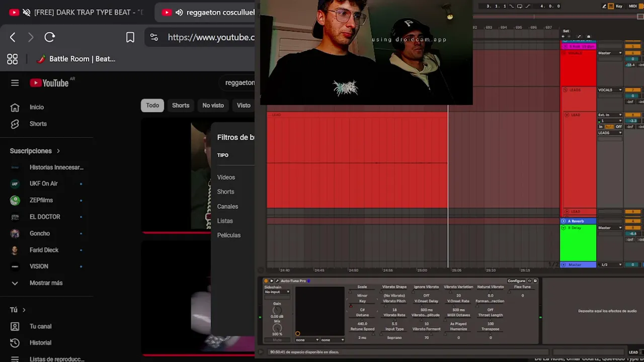This screenshot has height=362, width=644.
Task: Open Inicio in the YouTube sidebar
Action: point(37,107)
